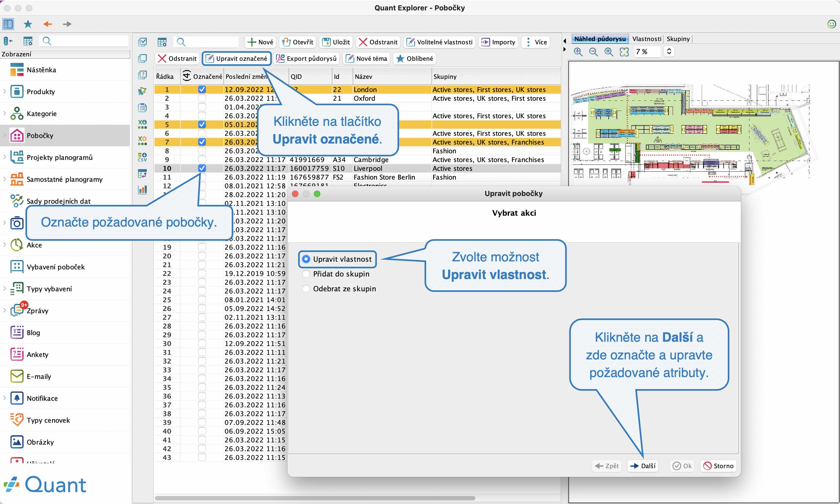The image size is (840, 504).
Task: Click the Označené column header refresh icon
Action: coord(186,76)
